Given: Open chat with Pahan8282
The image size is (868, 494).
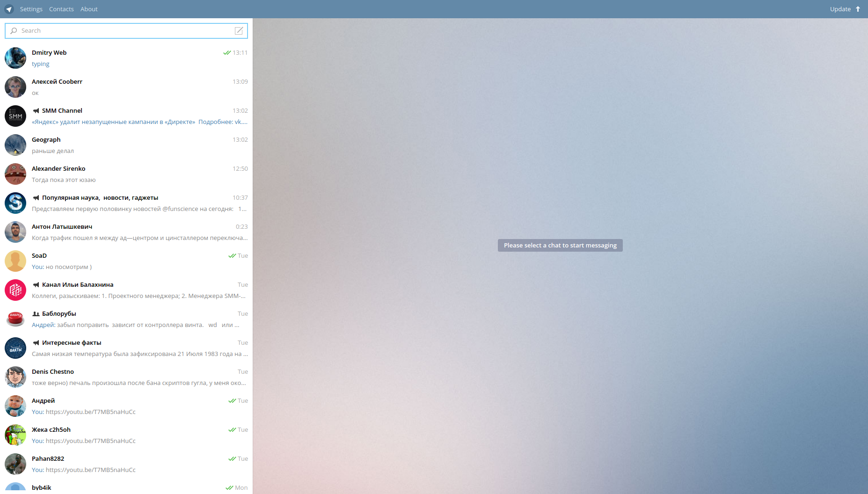Looking at the screenshot, I should tap(126, 464).
